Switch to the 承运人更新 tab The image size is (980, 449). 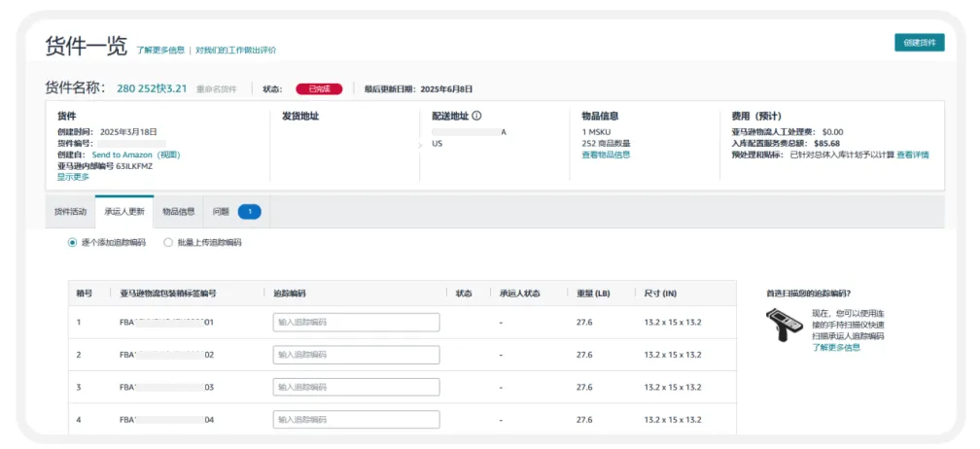[x=124, y=211]
